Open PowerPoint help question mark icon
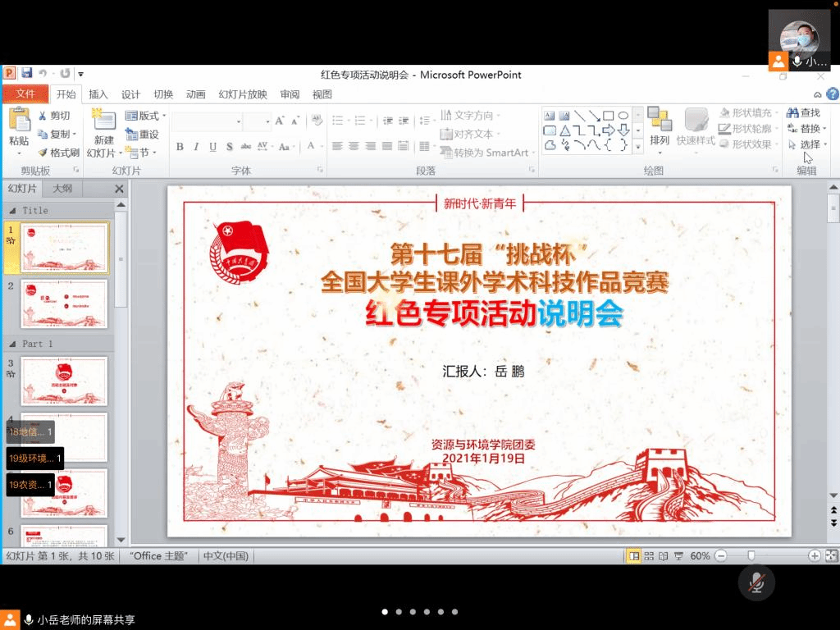This screenshot has height=630, width=840. (833, 94)
